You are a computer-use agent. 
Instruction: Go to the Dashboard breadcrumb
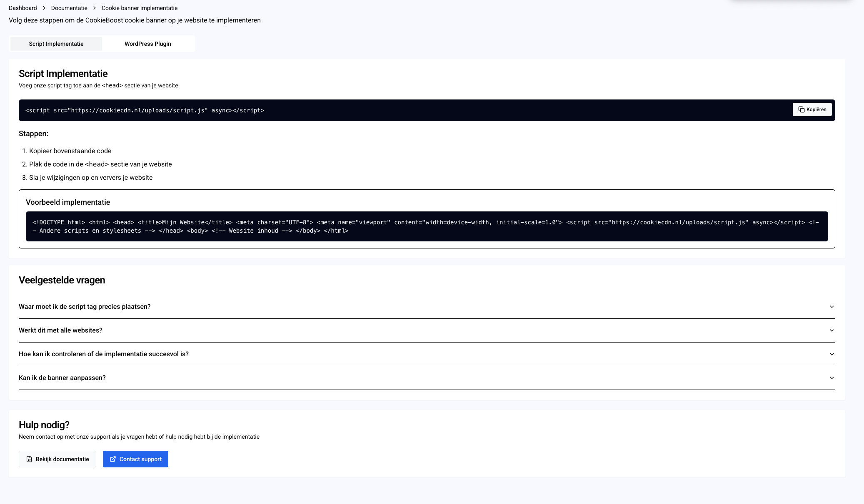pyautogui.click(x=23, y=8)
